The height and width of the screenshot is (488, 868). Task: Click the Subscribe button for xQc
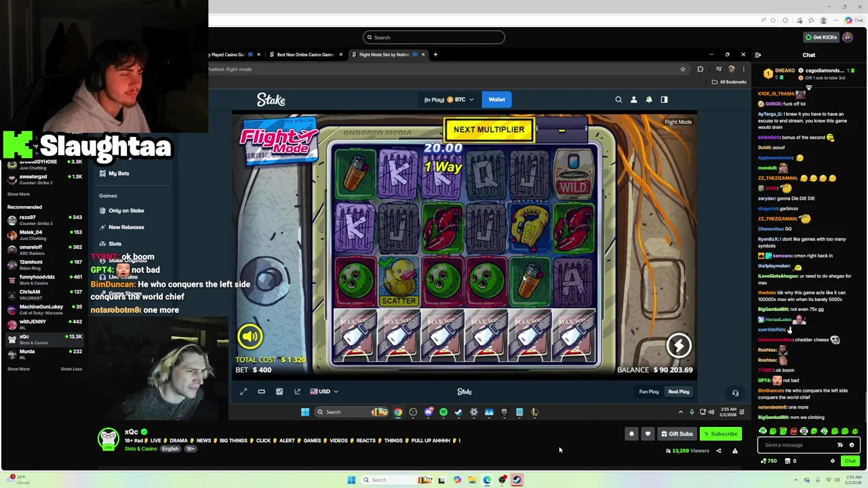pyautogui.click(x=720, y=434)
